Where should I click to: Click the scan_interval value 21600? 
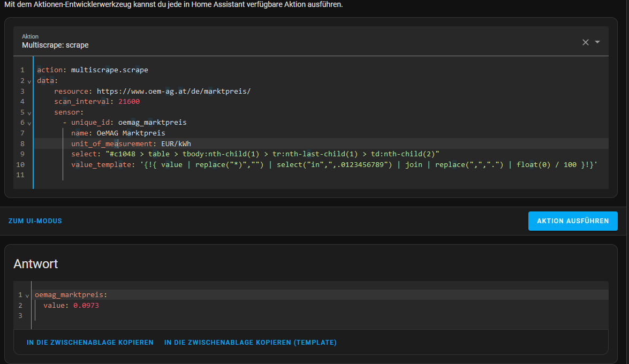129,102
